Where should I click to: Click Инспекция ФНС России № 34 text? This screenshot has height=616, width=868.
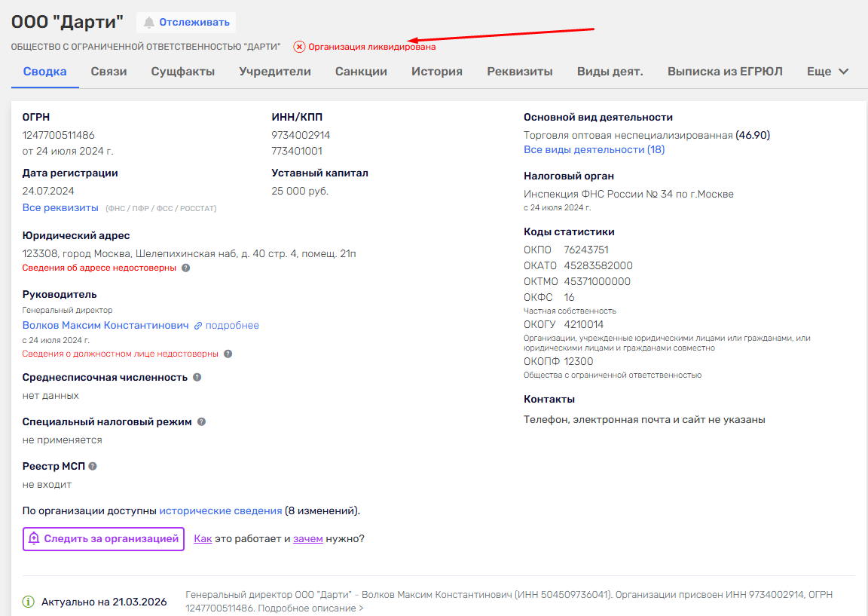click(628, 195)
